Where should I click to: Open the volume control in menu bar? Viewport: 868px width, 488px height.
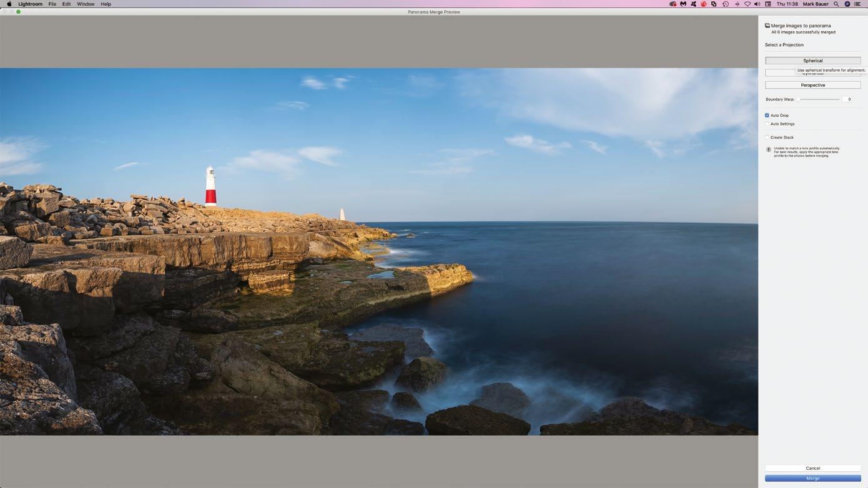[757, 4]
